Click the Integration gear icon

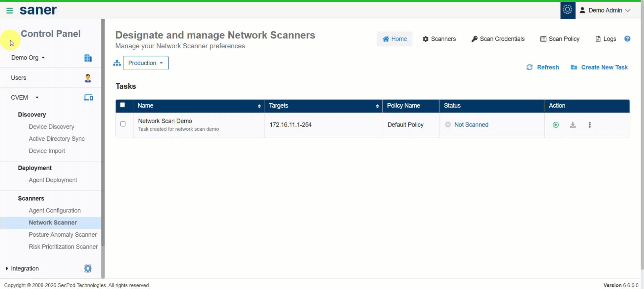click(x=88, y=268)
